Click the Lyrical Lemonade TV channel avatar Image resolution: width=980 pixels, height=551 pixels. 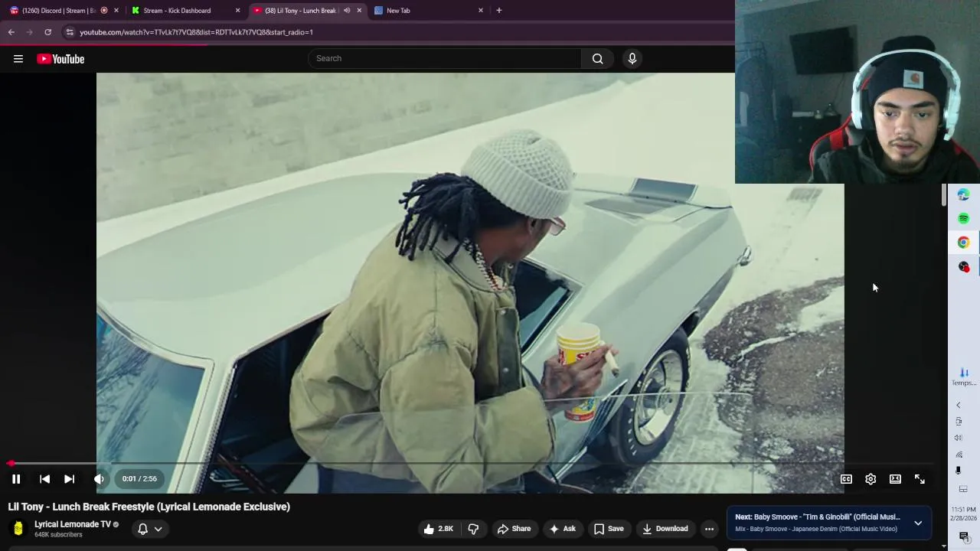(x=18, y=529)
